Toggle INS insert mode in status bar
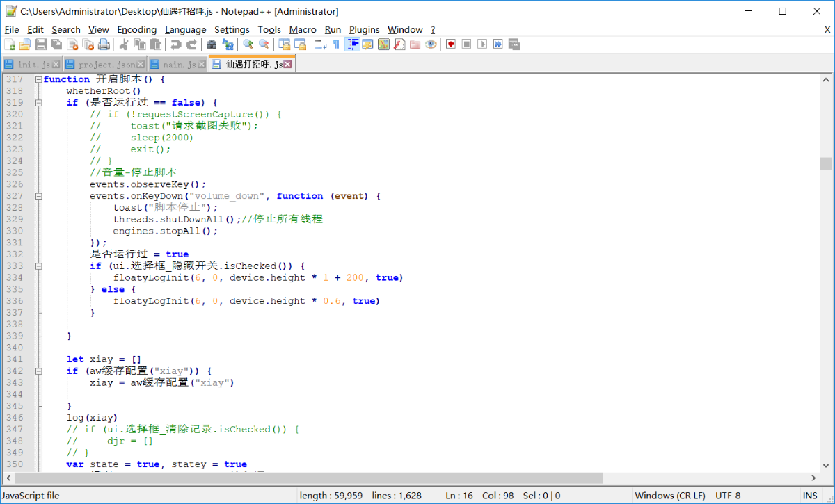835x504 pixels. 810,496
